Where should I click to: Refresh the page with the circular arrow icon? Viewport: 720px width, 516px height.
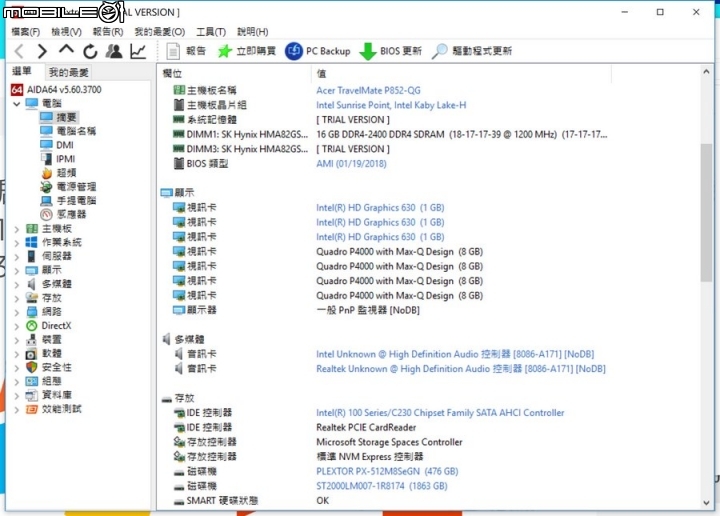(x=90, y=51)
